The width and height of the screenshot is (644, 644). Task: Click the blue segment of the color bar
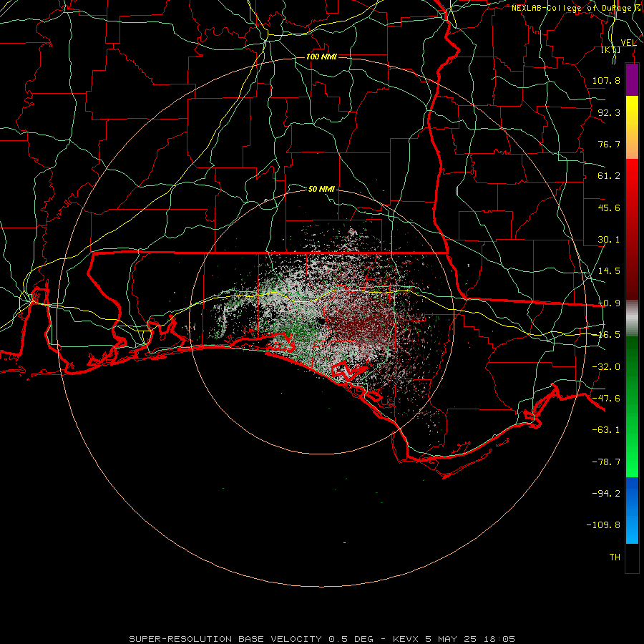click(632, 510)
